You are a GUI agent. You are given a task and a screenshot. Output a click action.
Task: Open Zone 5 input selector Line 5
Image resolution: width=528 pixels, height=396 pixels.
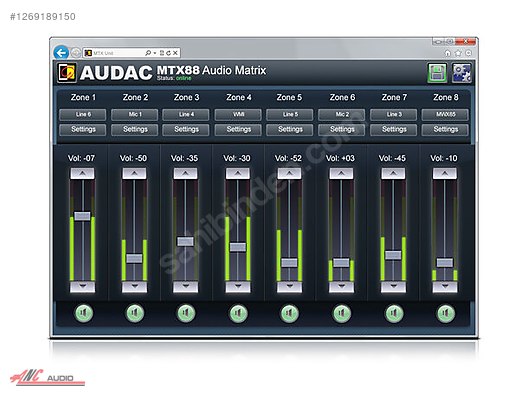290,114
